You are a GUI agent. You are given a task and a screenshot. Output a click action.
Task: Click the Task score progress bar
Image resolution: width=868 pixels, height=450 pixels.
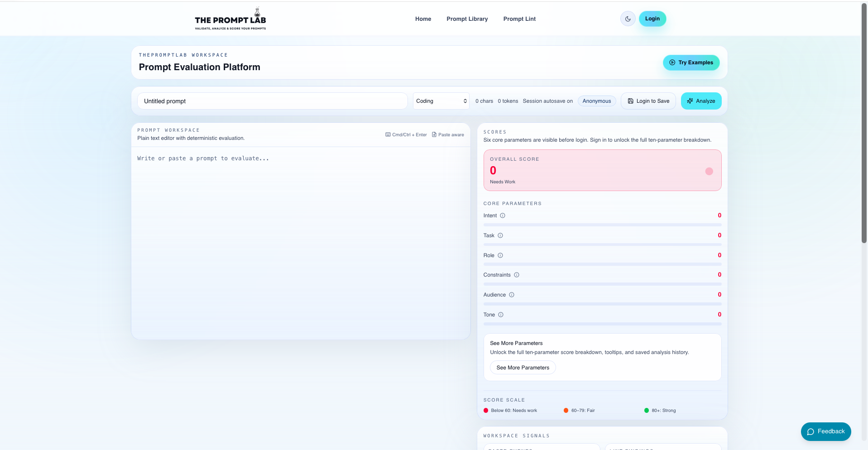coord(602,244)
